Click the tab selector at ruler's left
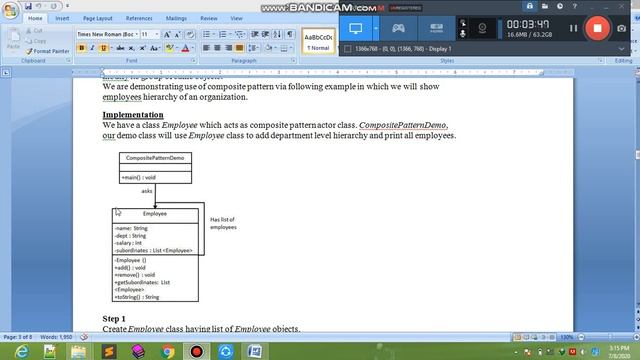640x360 pixels. [x=6, y=73]
